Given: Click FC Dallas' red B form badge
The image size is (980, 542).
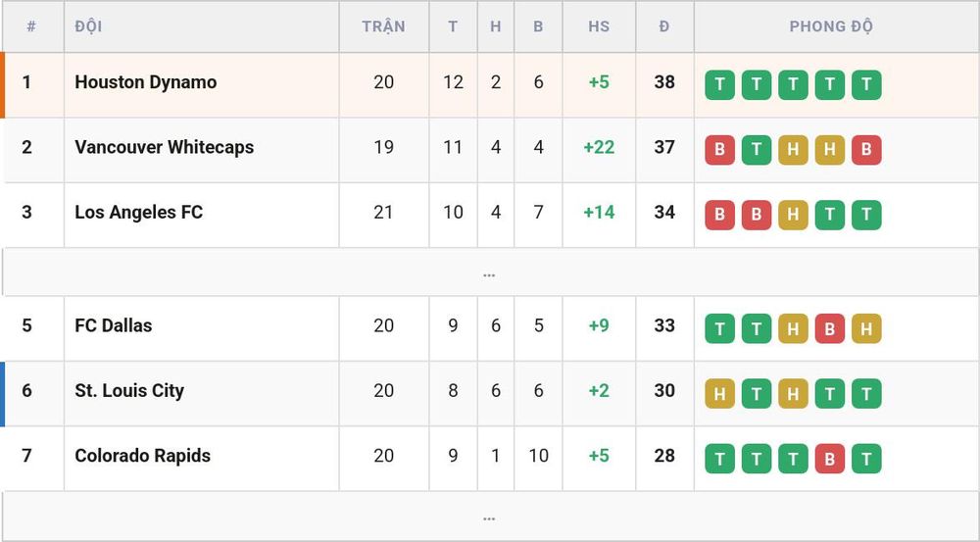Looking at the screenshot, I should 829,328.
